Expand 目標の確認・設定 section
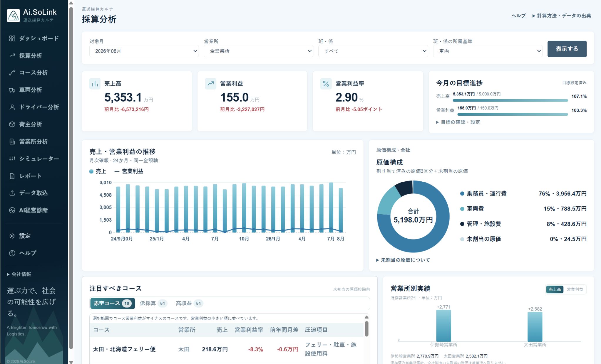Image resolution: width=601 pixels, height=364 pixels. coord(458,122)
